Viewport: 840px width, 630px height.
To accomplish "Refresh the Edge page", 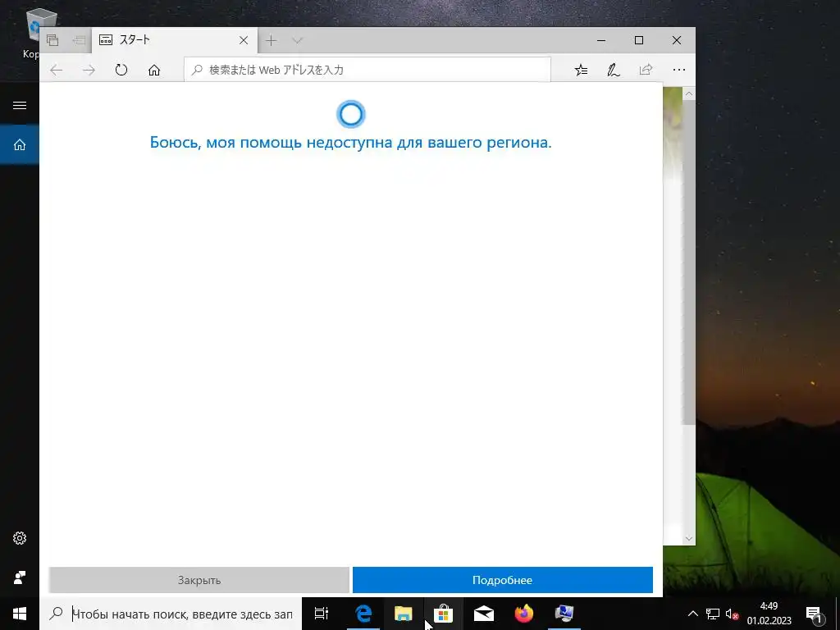I will 121,71.
